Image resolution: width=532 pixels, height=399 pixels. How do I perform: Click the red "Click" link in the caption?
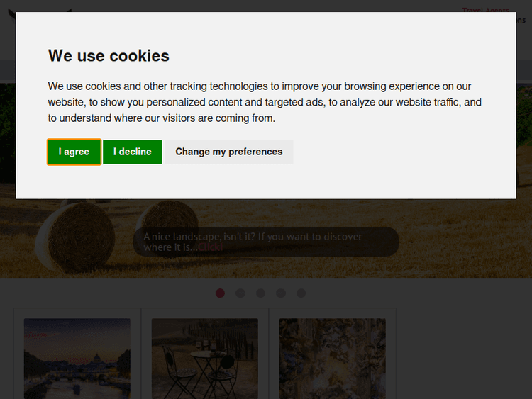point(211,247)
